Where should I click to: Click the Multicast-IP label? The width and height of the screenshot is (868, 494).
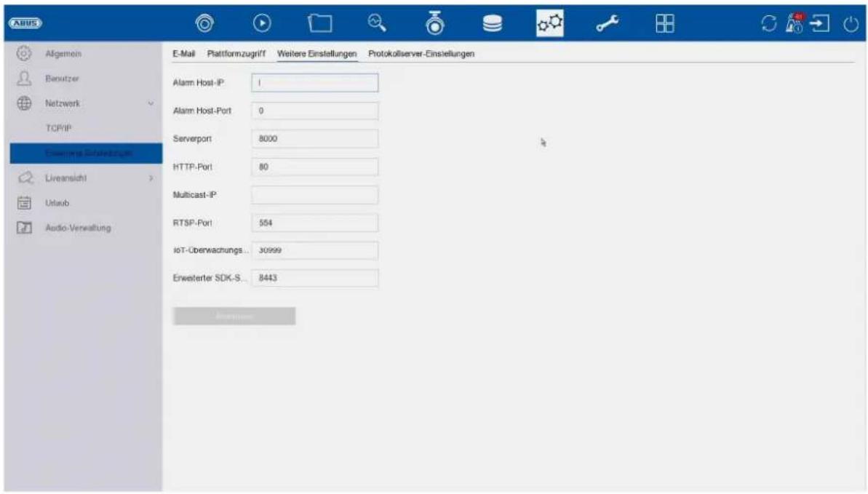195,195
